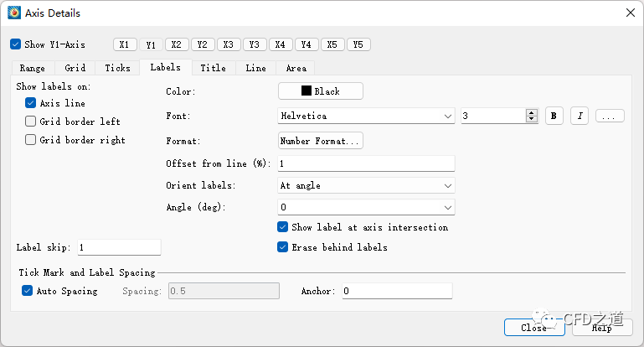The height and width of the screenshot is (347, 644).
Task: Select the X1 axis button
Action: click(x=125, y=44)
